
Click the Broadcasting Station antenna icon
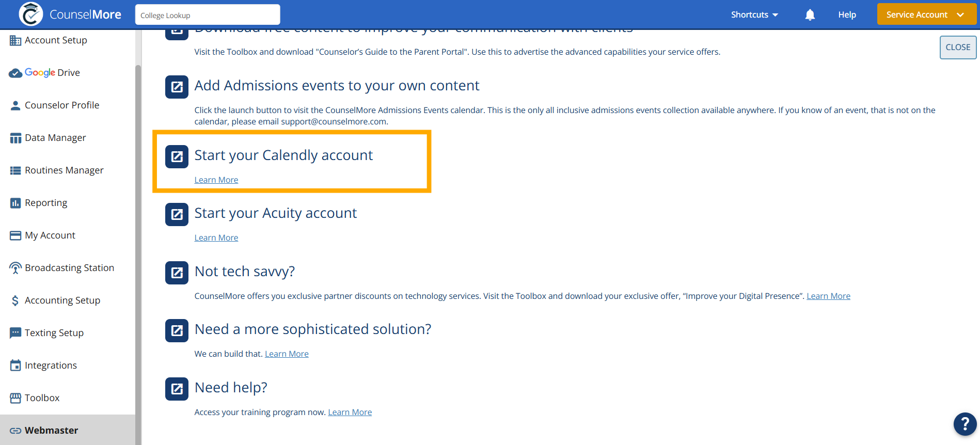[15, 268]
